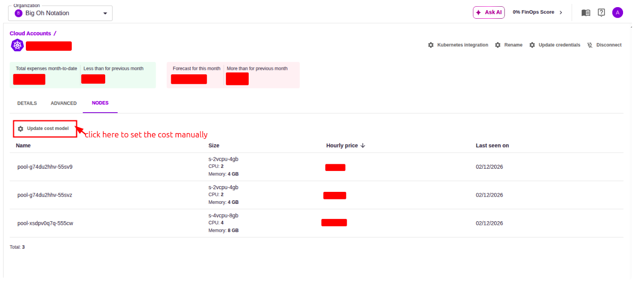Image resolution: width=644 pixels, height=284 pixels.
Task: Select node pool-g74du2hhv-55sv9
Action: click(45, 167)
